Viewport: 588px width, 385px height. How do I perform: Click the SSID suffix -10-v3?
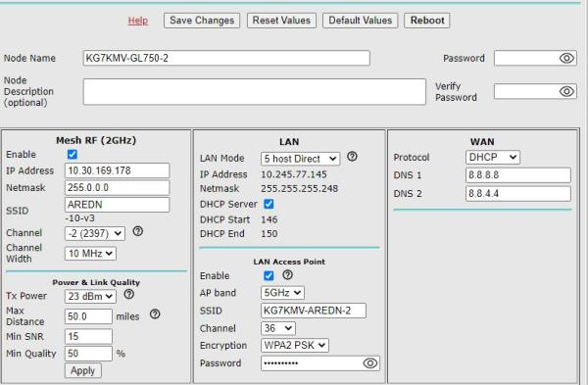[x=80, y=218]
